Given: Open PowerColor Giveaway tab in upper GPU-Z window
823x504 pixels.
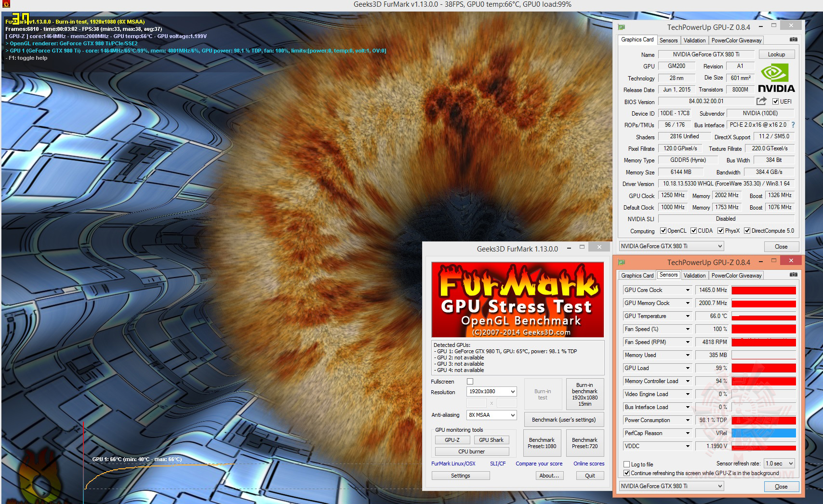Looking at the screenshot, I should coord(736,40).
